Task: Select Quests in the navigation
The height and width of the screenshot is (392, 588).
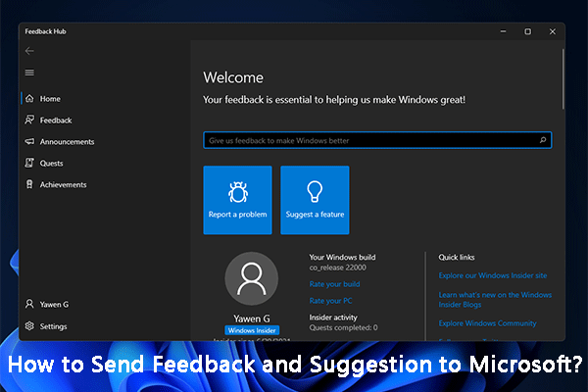Action: (x=51, y=164)
